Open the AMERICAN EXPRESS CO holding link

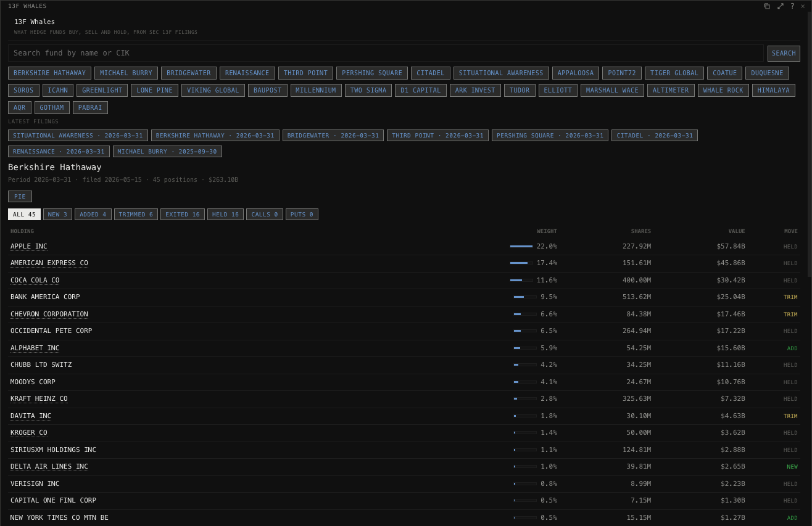pyautogui.click(x=49, y=263)
